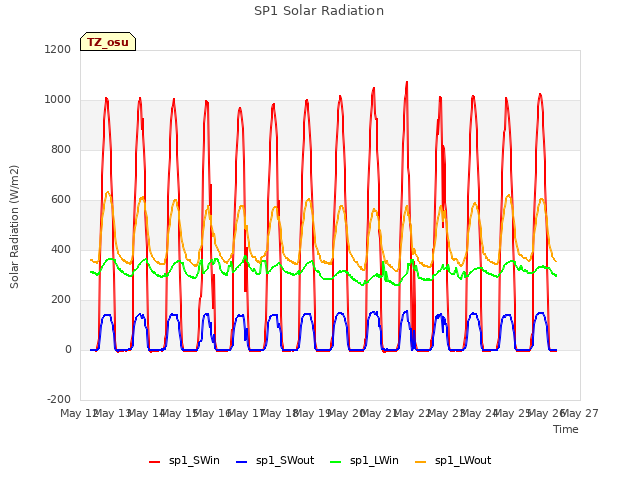Click the May 23 x-axis tick label
The image size is (640, 480).
click(446, 413)
